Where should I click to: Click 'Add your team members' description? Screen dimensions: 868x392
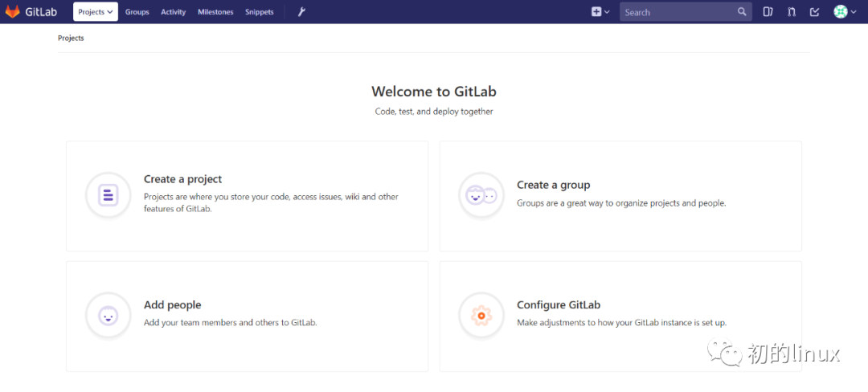(x=231, y=323)
